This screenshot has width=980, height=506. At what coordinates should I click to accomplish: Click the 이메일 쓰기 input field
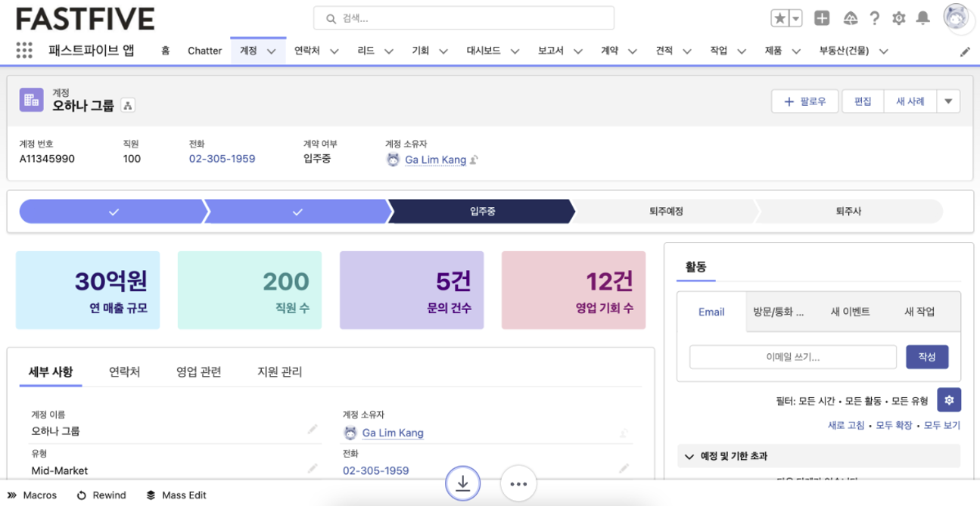pos(792,357)
